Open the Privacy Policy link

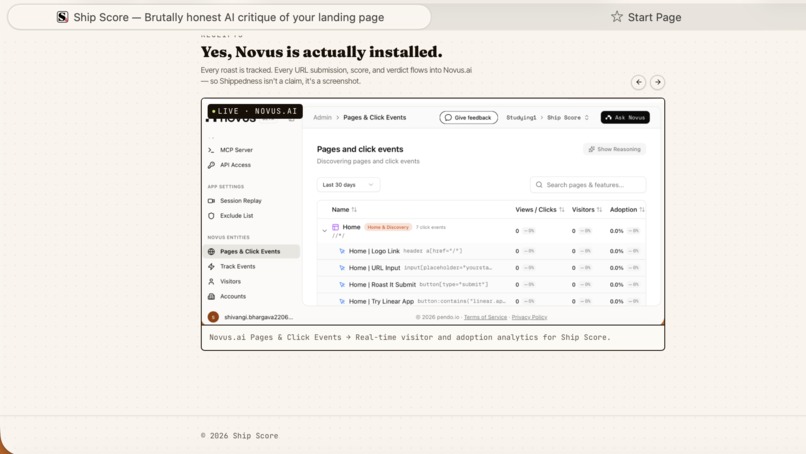click(529, 317)
